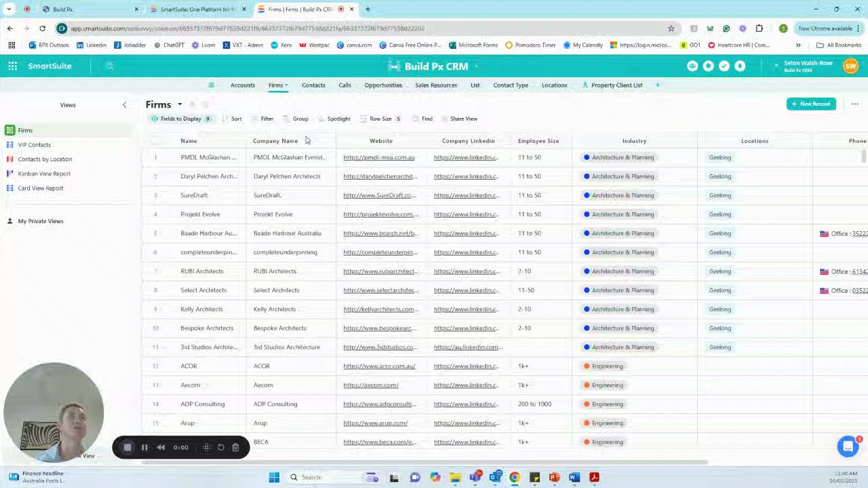Click the Sort toolbar button
The height and width of the screenshot is (488, 868).
(231, 119)
